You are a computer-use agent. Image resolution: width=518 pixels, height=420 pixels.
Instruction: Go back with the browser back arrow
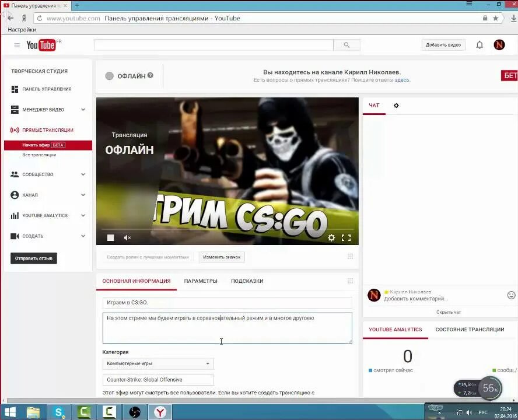10,18
